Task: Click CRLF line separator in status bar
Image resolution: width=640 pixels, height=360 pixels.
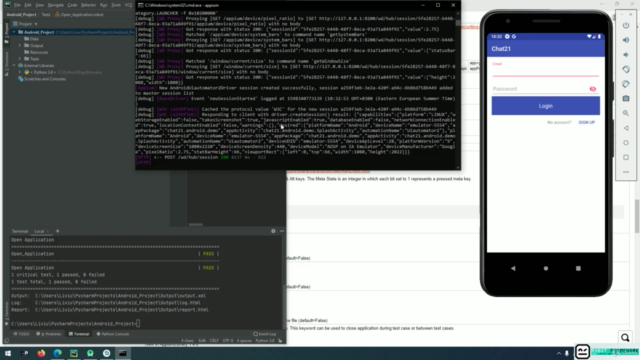Action: click(214, 340)
